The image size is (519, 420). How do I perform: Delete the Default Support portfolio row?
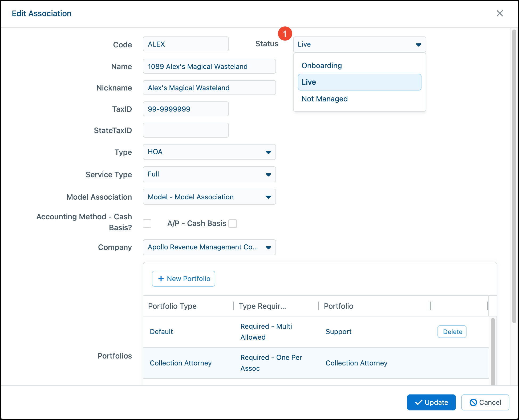[x=452, y=332]
